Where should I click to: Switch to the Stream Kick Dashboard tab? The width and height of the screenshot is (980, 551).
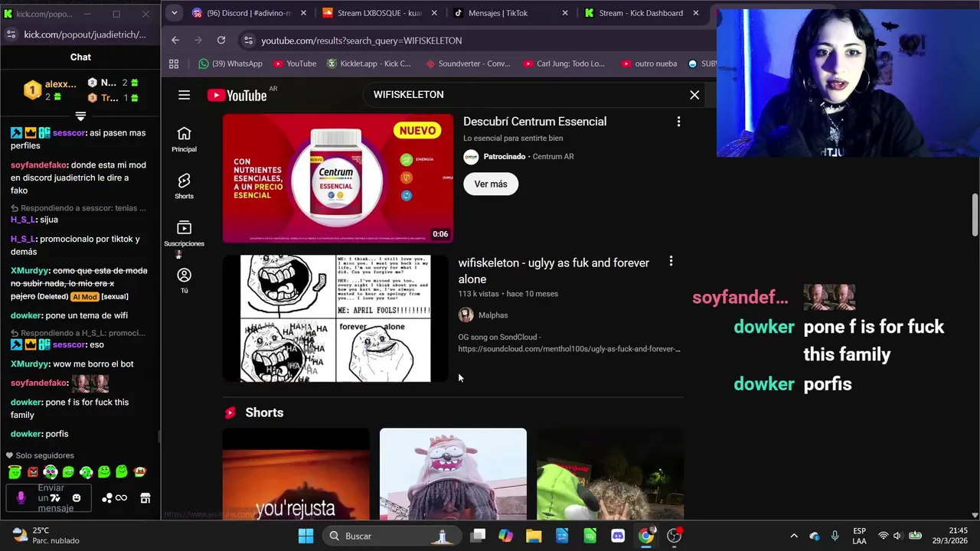coord(641,13)
